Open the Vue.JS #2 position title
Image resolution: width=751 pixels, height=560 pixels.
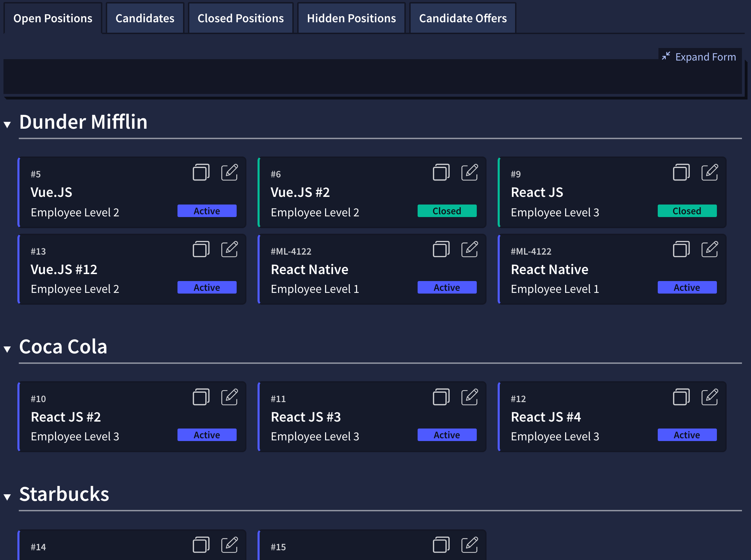click(300, 192)
